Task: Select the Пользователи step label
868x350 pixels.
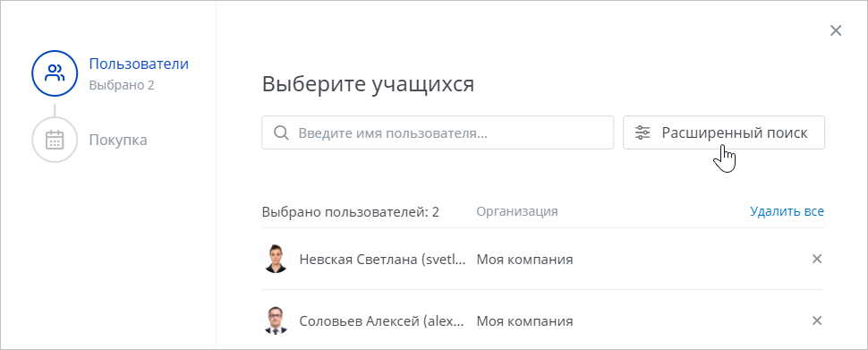Action: (139, 64)
